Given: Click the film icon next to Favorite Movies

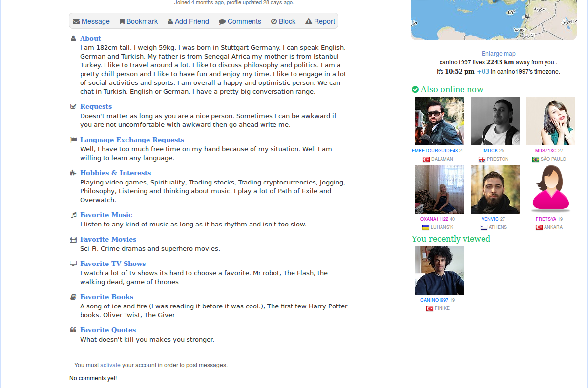Looking at the screenshot, I should click(x=73, y=239).
